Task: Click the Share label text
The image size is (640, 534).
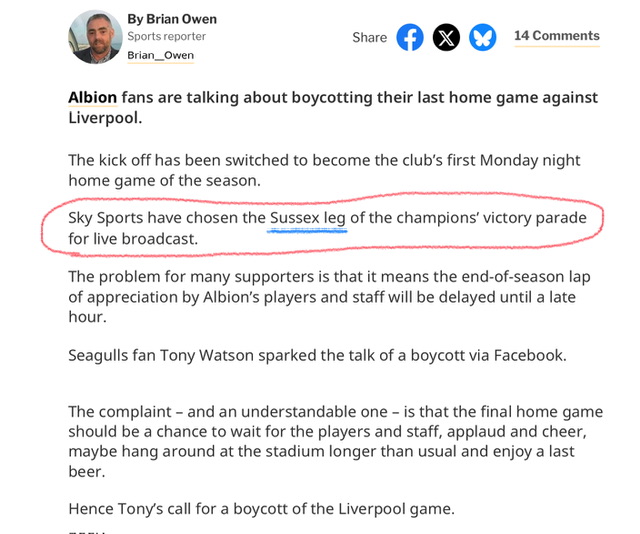Action: pyautogui.click(x=369, y=38)
